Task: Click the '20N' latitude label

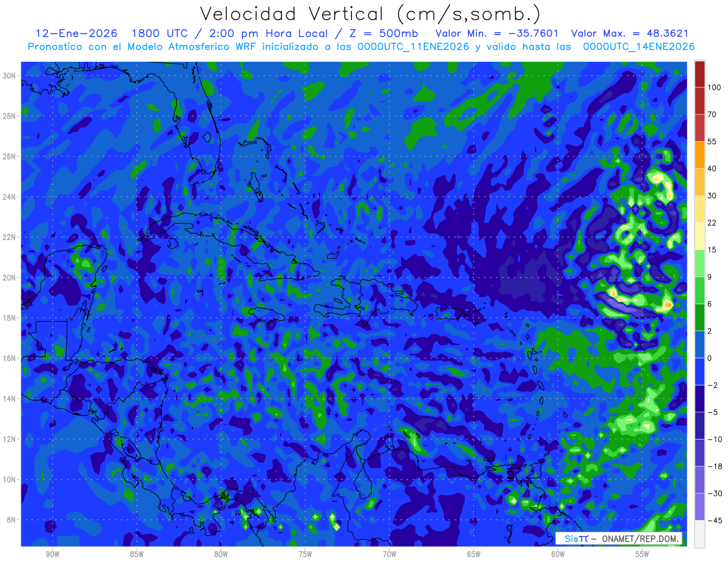Action: pyautogui.click(x=10, y=277)
